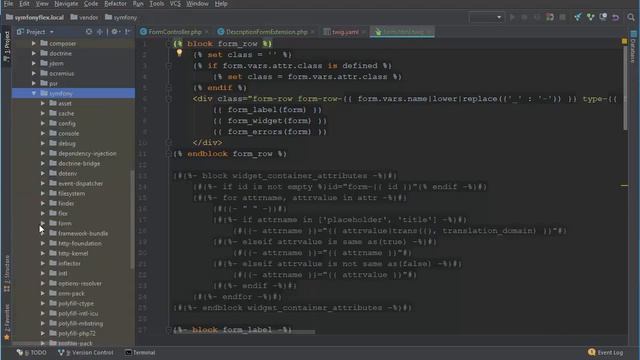The image size is (640, 360).
Task: Click the hide Project panel icon
Action: [x=128, y=31]
